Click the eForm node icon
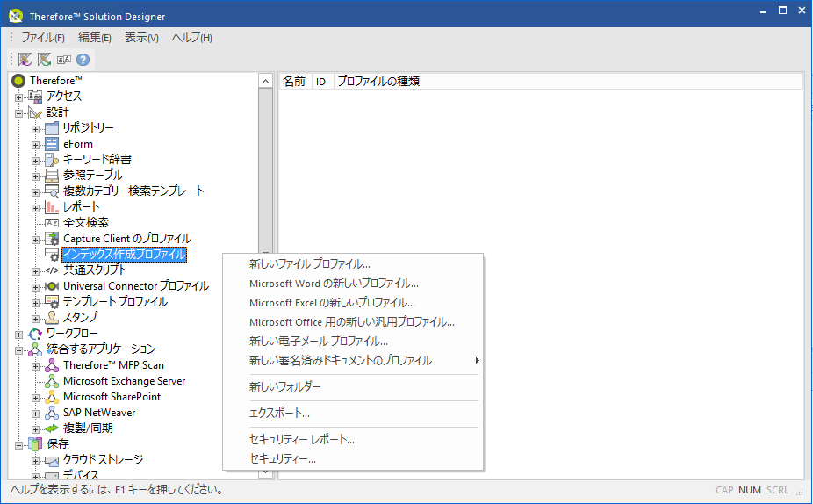 pos(52,144)
